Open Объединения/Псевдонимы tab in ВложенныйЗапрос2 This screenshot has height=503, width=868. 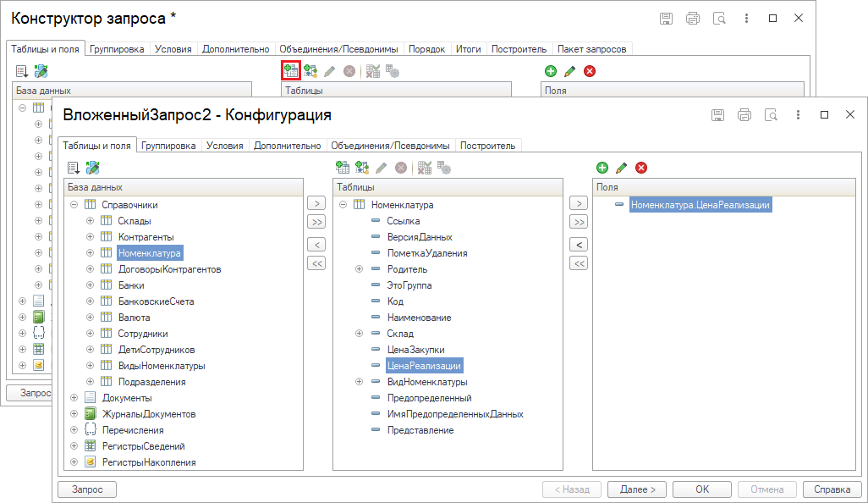pos(390,146)
